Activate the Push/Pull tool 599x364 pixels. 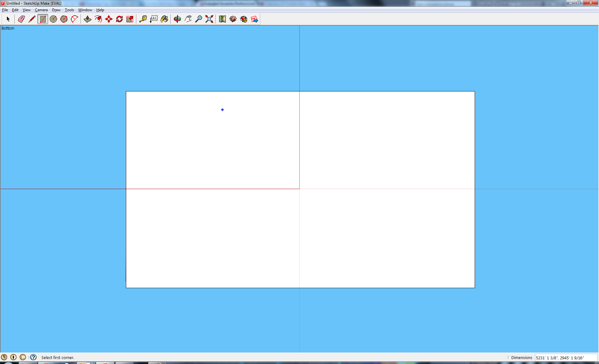point(88,19)
